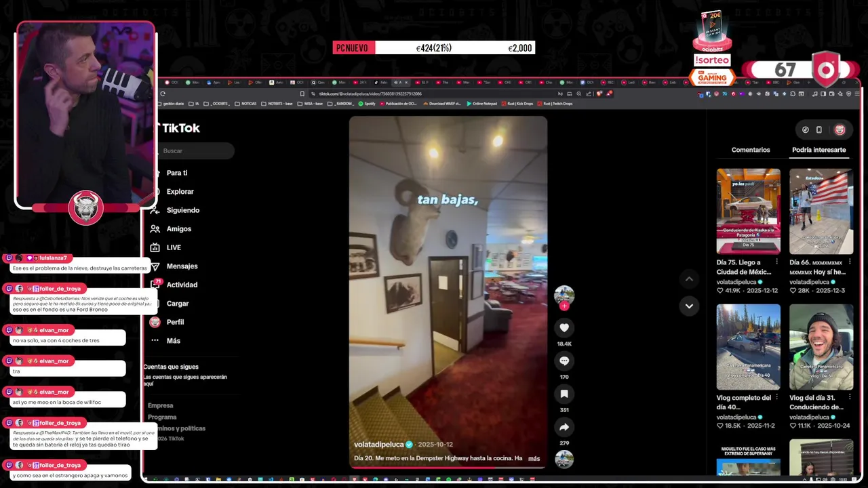The width and height of the screenshot is (868, 488).
Task: Open comments via the speech bubble icon
Action: [x=564, y=361]
